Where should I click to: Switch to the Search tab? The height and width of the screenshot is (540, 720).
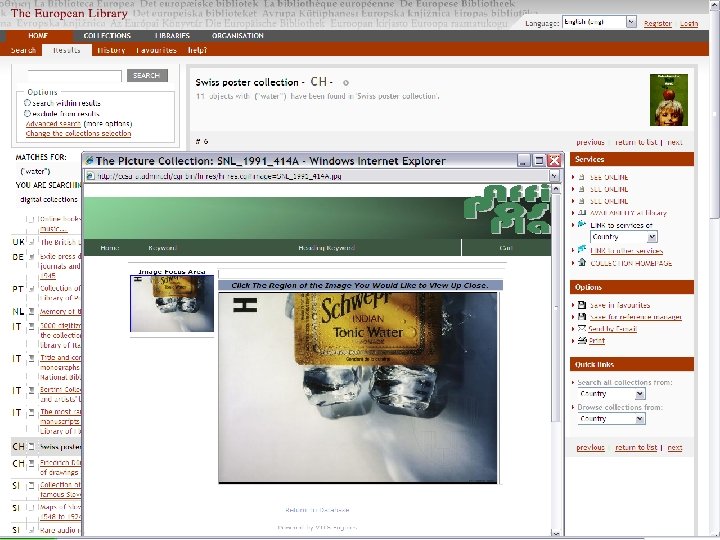click(23, 50)
